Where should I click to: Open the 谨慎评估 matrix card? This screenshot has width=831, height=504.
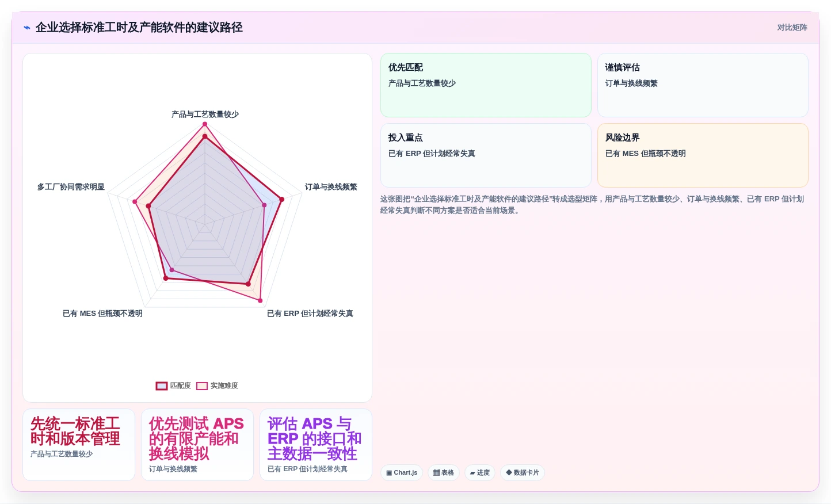point(703,85)
